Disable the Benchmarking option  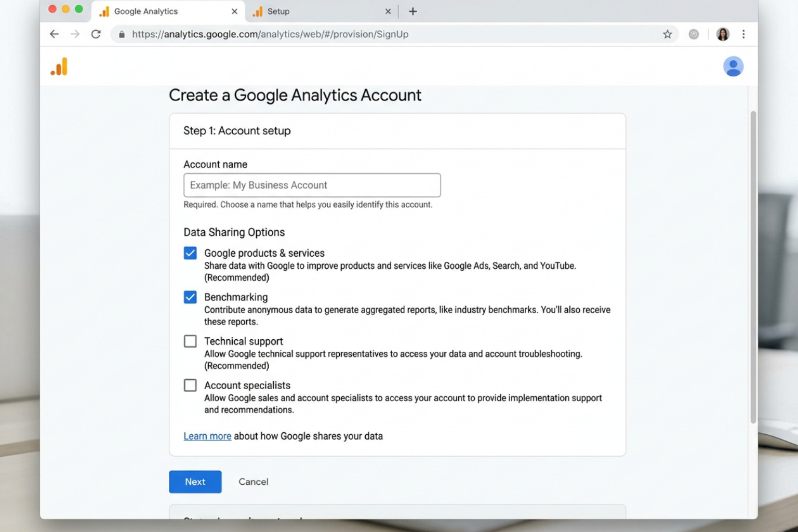click(x=190, y=297)
